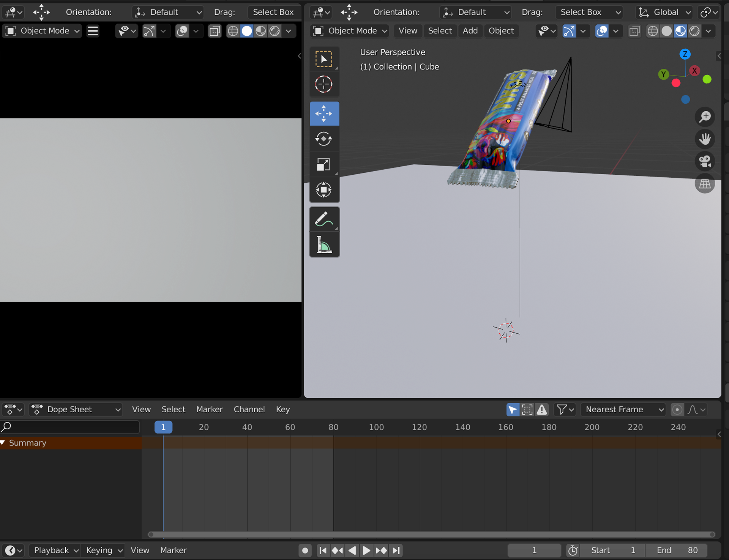Switch right viewport to rendered shading
The width and height of the screenshot is (729, 560).
694,31
